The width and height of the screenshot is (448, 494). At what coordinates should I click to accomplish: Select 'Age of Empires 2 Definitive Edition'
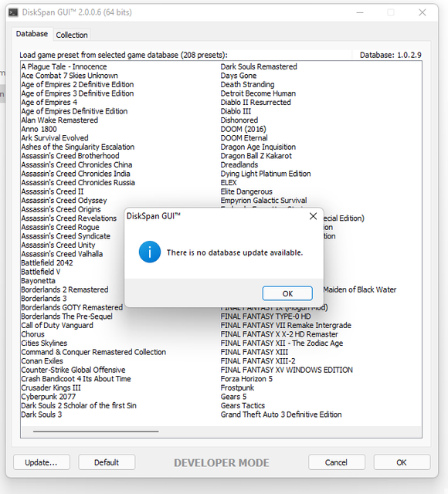coord(77,84)
